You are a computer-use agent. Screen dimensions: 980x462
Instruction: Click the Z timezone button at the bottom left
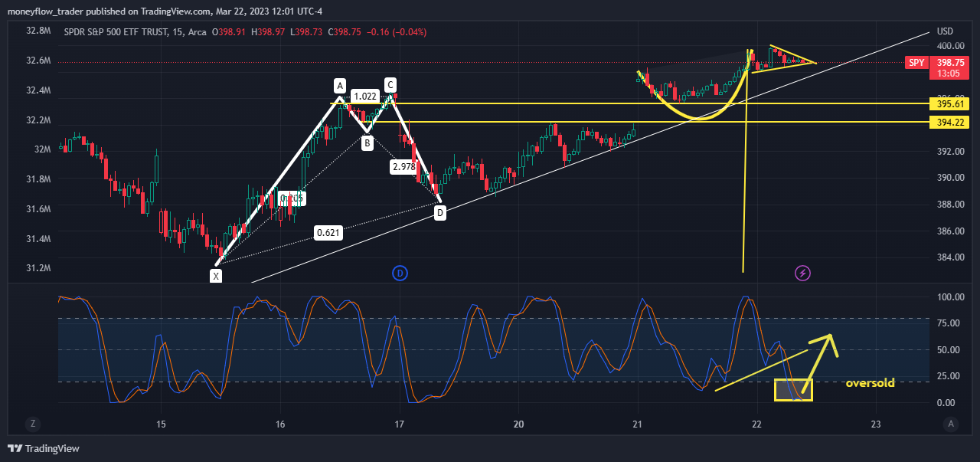coord(33,424)
